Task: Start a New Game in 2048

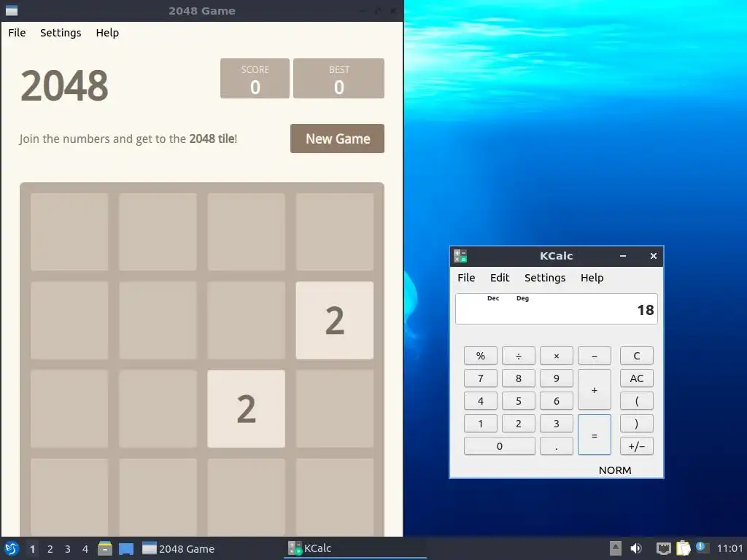Action: point(337,139)
